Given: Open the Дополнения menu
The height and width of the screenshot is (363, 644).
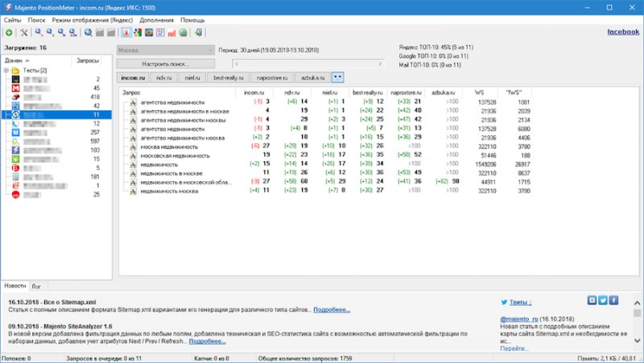Looking at the screenshot, I should coord(156,20).
